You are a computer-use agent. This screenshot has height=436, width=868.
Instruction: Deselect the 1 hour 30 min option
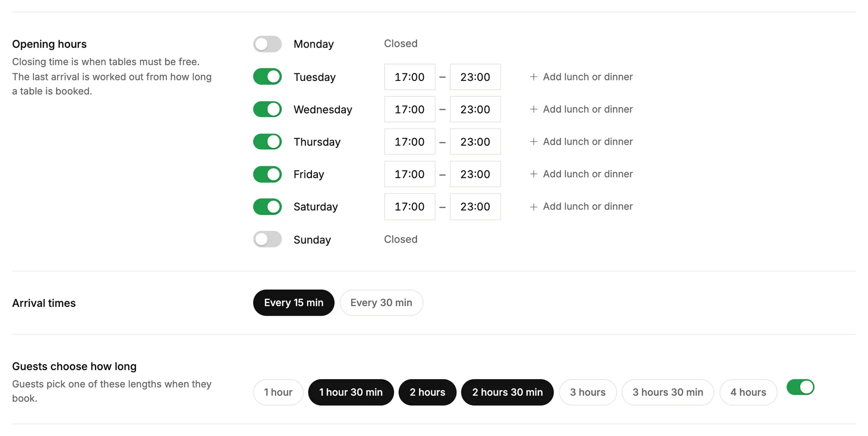351,392
